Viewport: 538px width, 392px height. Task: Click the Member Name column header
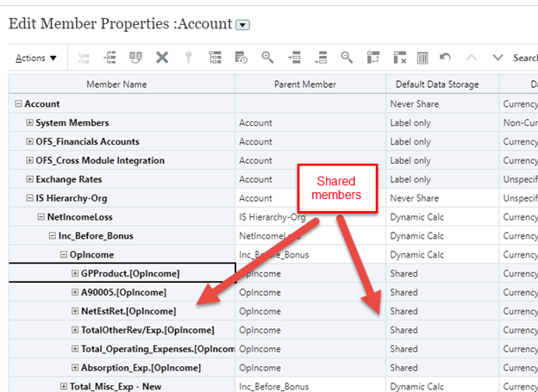click(x=122, y=84)
